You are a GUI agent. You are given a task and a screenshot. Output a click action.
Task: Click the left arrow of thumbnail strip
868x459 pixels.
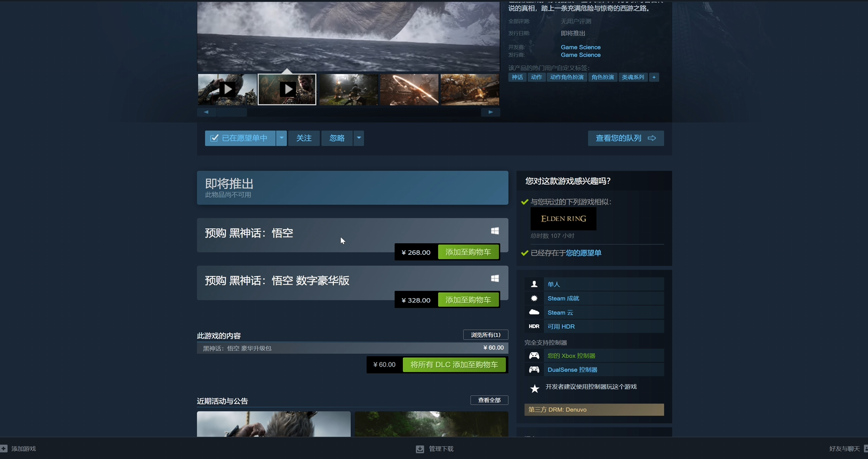pos(206,112)
